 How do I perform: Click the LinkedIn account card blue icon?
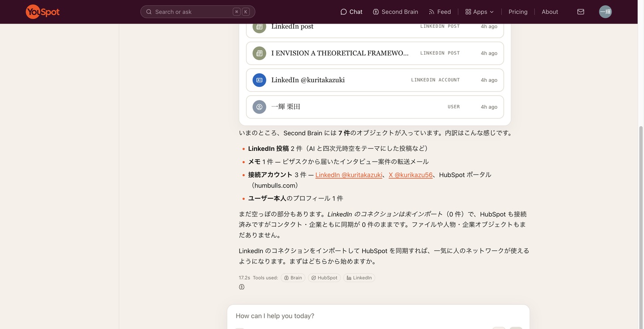point(259,80)
